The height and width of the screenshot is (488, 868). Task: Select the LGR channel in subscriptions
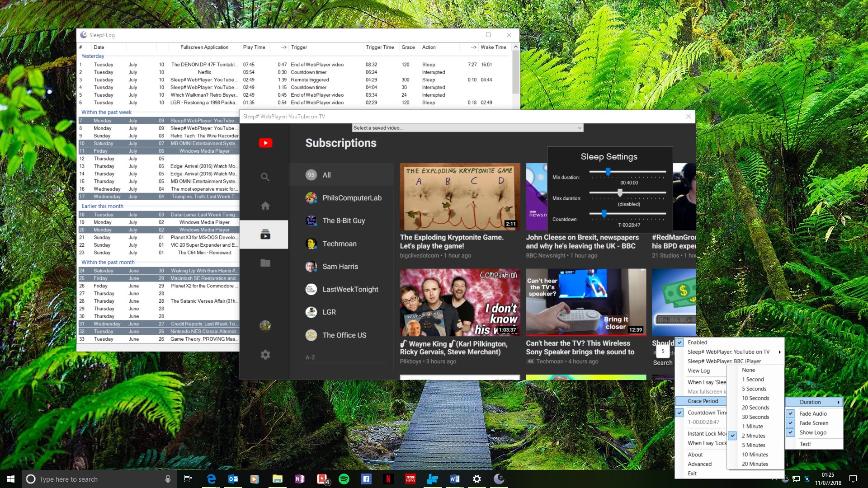(x=329, y=312)
